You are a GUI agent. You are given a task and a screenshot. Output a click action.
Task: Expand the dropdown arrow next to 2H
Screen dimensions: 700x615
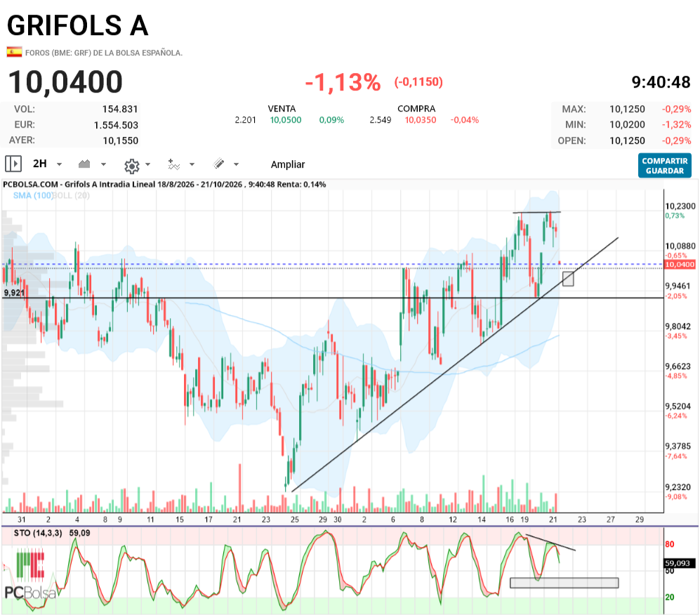tap(59, 164)
